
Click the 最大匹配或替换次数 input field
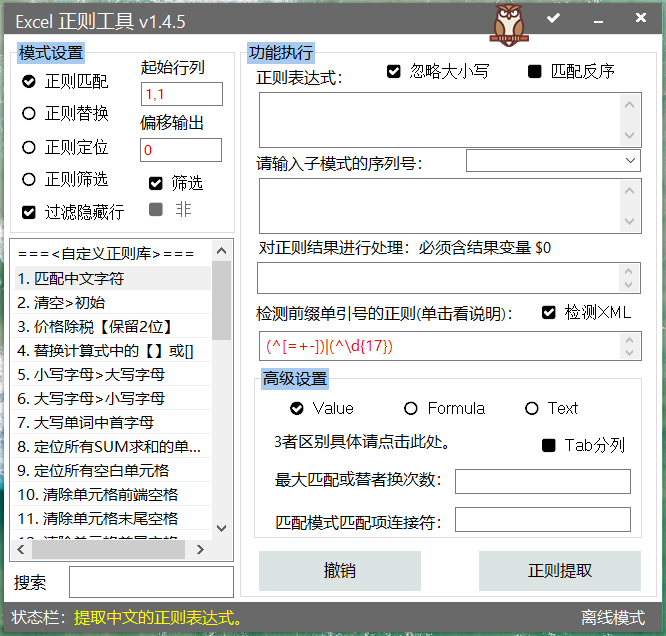(x=543, y=481)
